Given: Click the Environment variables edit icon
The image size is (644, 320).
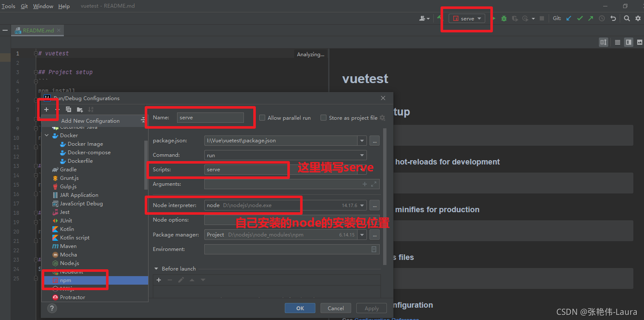Looking at the screenshot, I should (374, 249).
